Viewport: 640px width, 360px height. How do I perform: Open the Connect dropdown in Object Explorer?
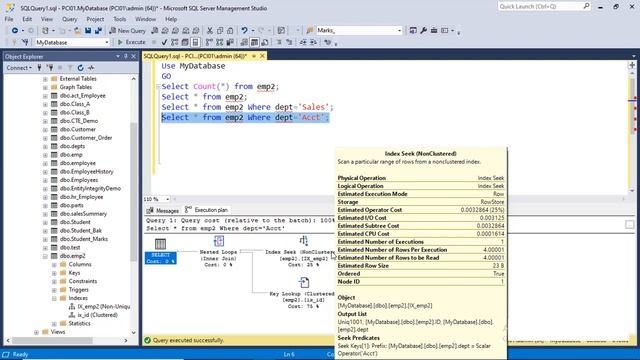pos(19,68)
